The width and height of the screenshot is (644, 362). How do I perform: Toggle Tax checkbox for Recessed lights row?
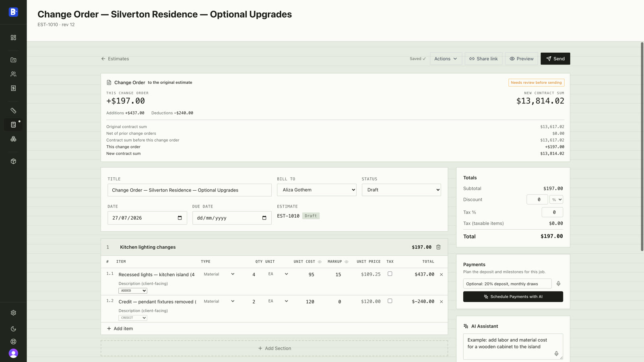click(390, 274)
